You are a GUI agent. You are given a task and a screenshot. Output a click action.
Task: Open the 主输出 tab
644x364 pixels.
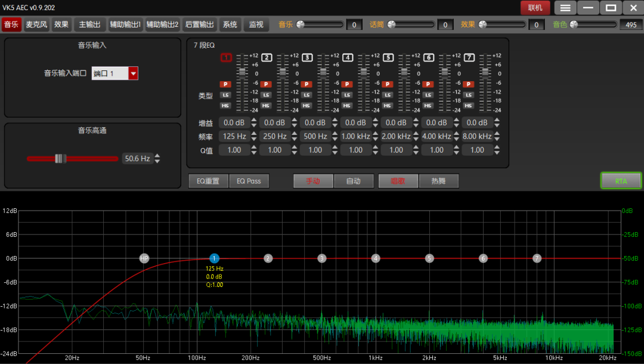(89, 24)
